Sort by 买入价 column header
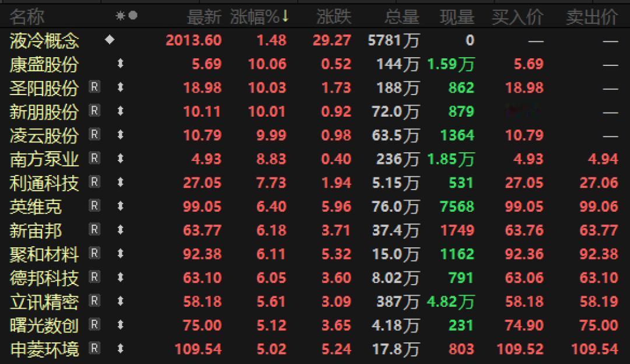The height and width of the screenshot is (364, 630). point(517,17)
